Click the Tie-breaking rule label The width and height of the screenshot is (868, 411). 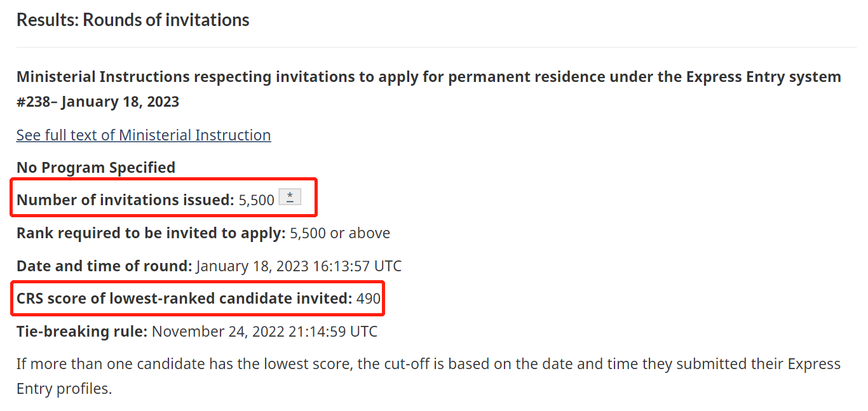[82, 331]
